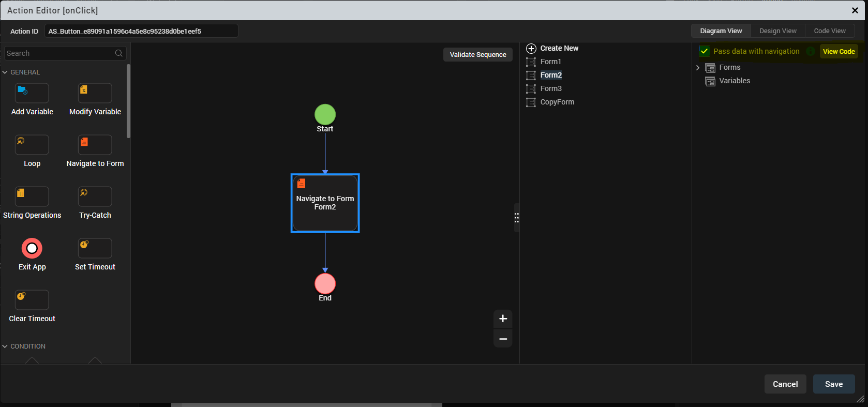Choose the Navigate to Form palette icon
This screenshot has height=407, width=868.
(95, 145)
